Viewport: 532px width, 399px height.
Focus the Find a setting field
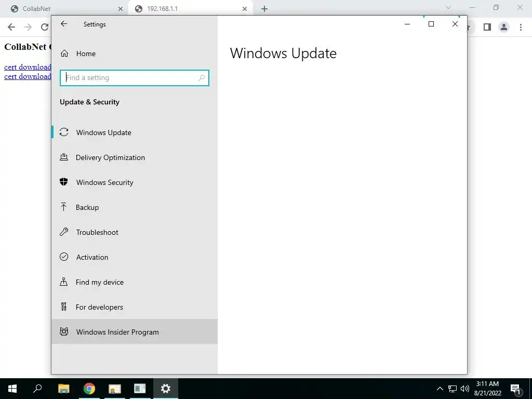pos(135,78)
